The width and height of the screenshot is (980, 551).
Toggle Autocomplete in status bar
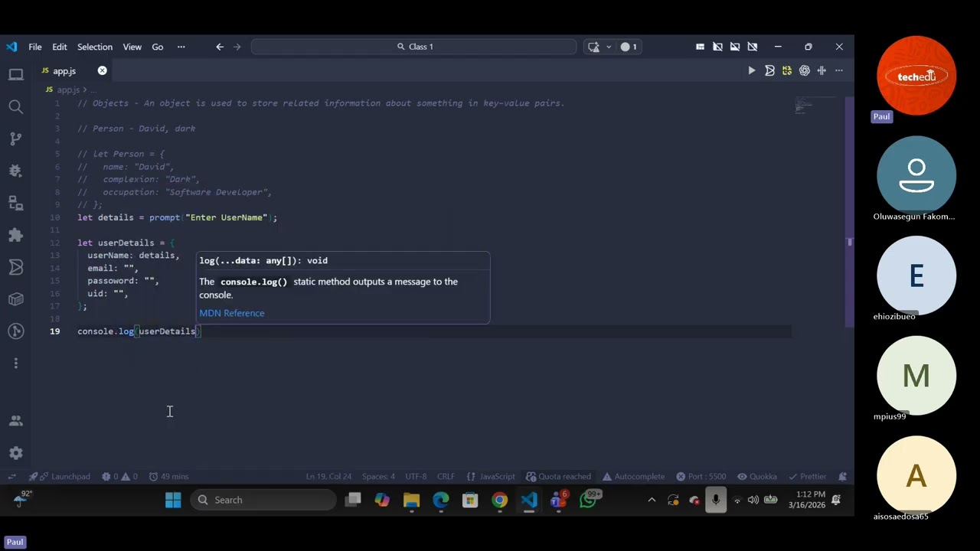633,477
